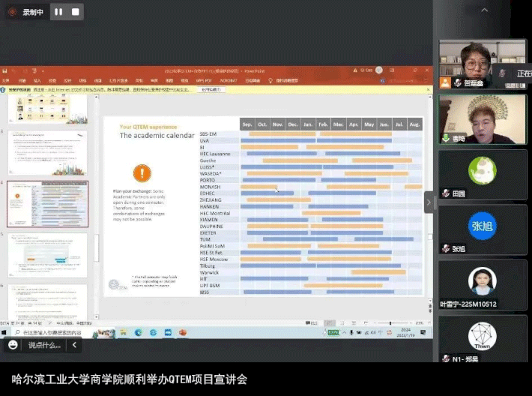The width and height of the screenshot is (532, 396).
Task: Switch to Normal view in status bar
Action: (330, 323)
